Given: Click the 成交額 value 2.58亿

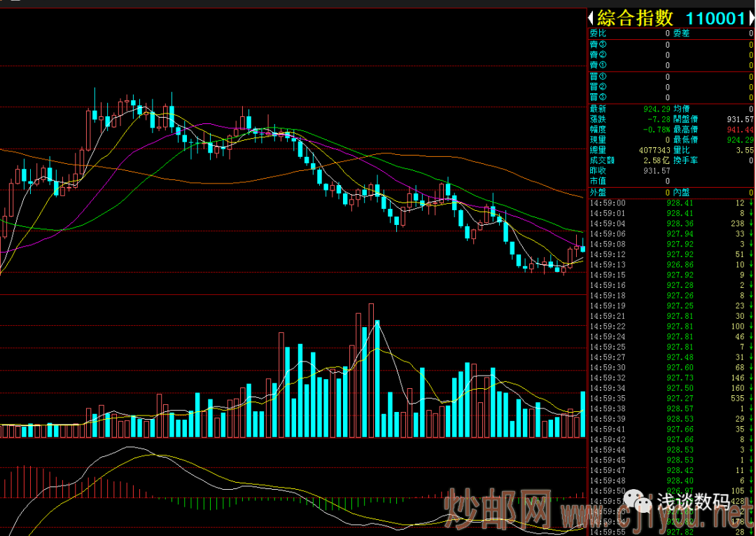Looking at the screenshot, I should point(656,160).
